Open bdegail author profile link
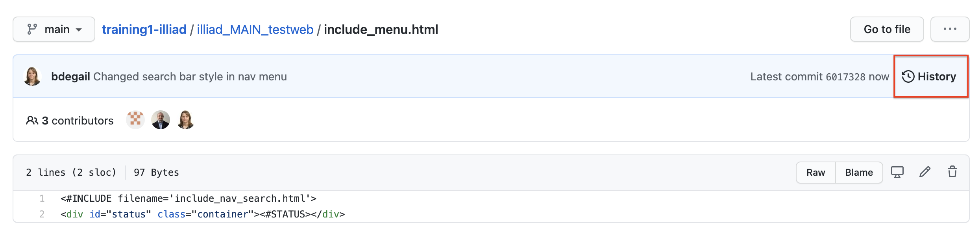Image resolution: width=980 pixels, height=249 pixels. pyautogui.click(x=71, y=76)
